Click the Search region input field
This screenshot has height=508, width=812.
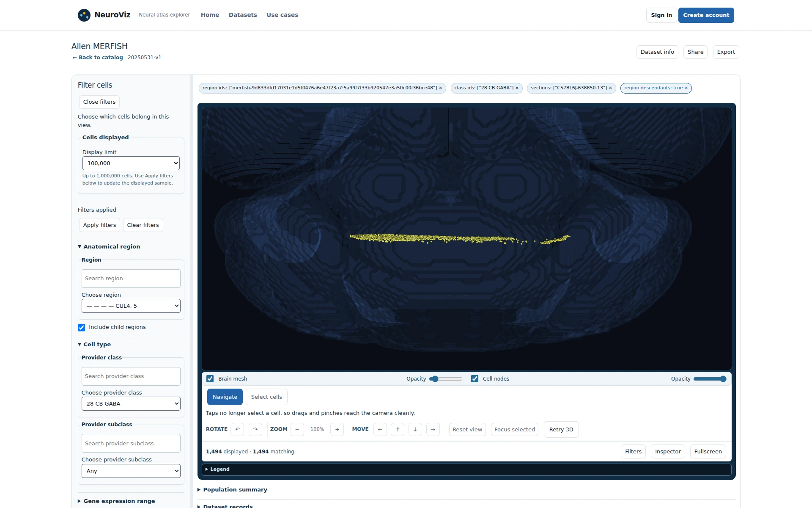pos(131,279)
